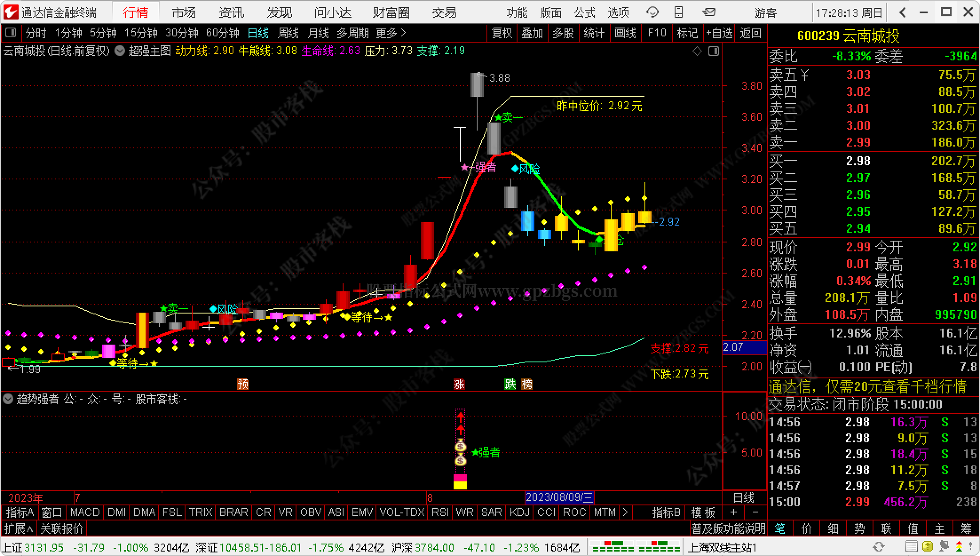Open the mobile phone icon in title bar
The image size is (980, 556).
pos(679,12)
